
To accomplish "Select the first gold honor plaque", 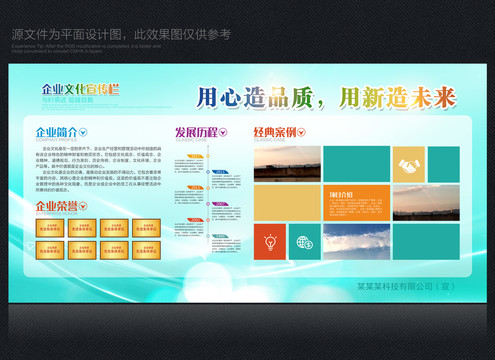I will [x=50, y=228].
